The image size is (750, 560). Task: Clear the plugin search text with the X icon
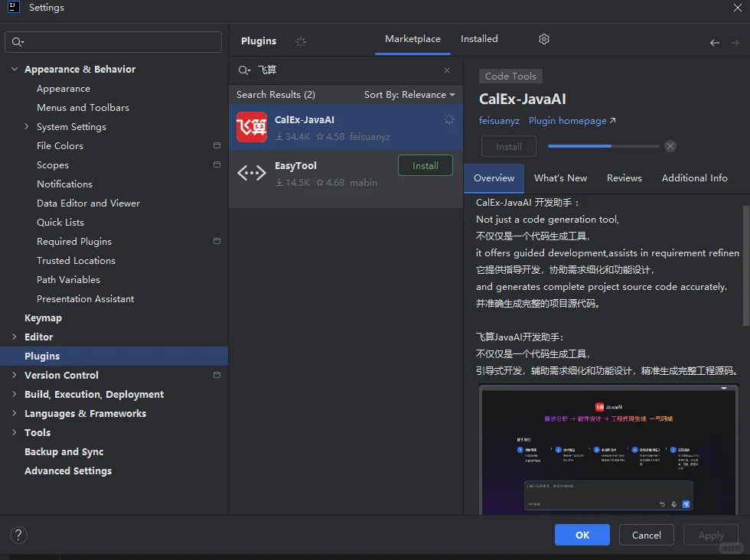447,70
